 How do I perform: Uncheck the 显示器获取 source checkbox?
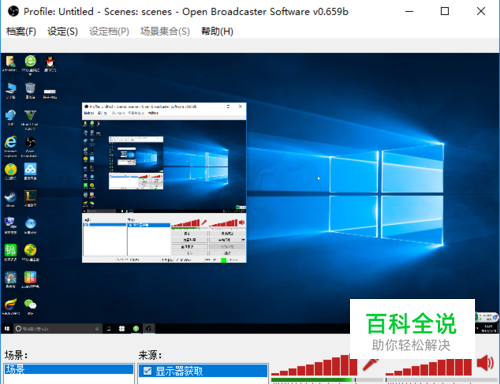(147, 371)
